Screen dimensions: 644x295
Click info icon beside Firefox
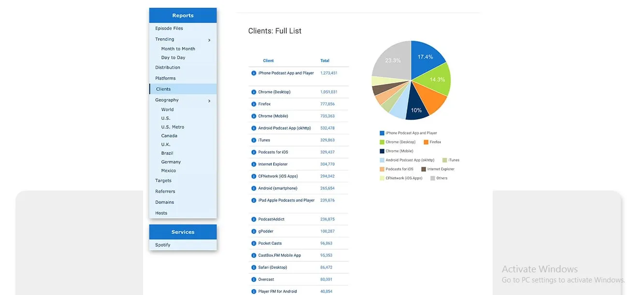tap(254, 104)
